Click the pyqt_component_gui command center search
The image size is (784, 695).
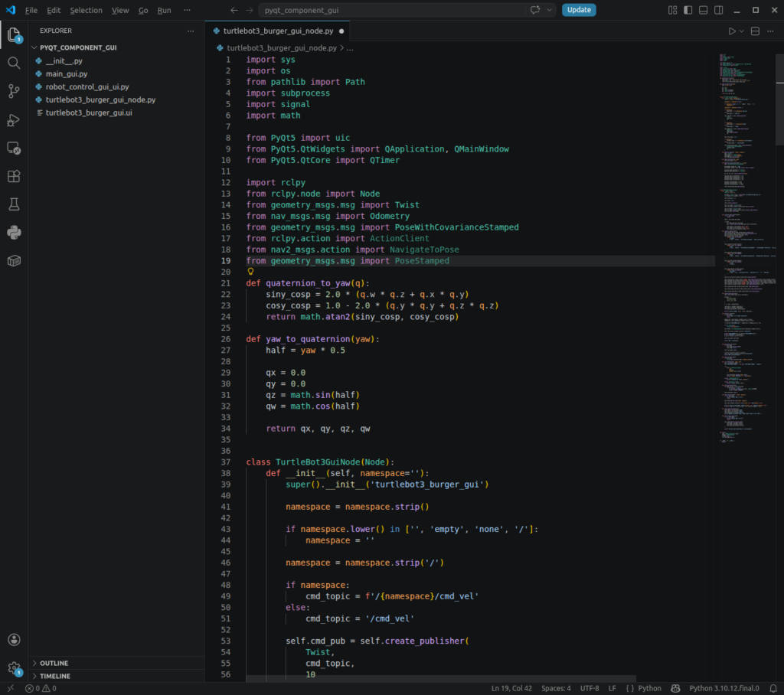[395, 10]
